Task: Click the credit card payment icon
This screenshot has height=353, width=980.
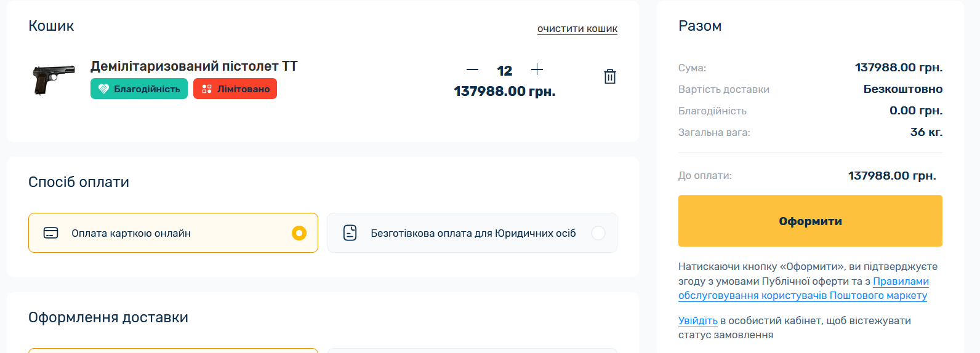Action: (51, 233)
